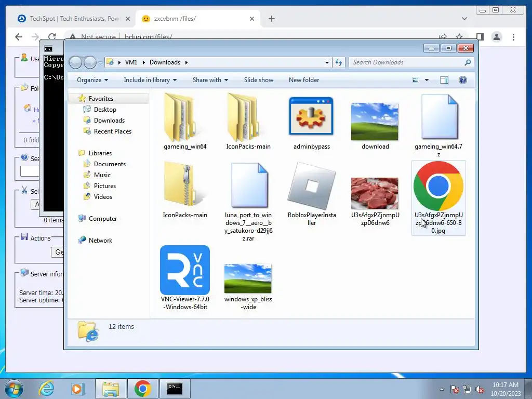Screen dimensions: 532x399
Task: Open Documents library in sidebar
Action: [x=110, y=164]
